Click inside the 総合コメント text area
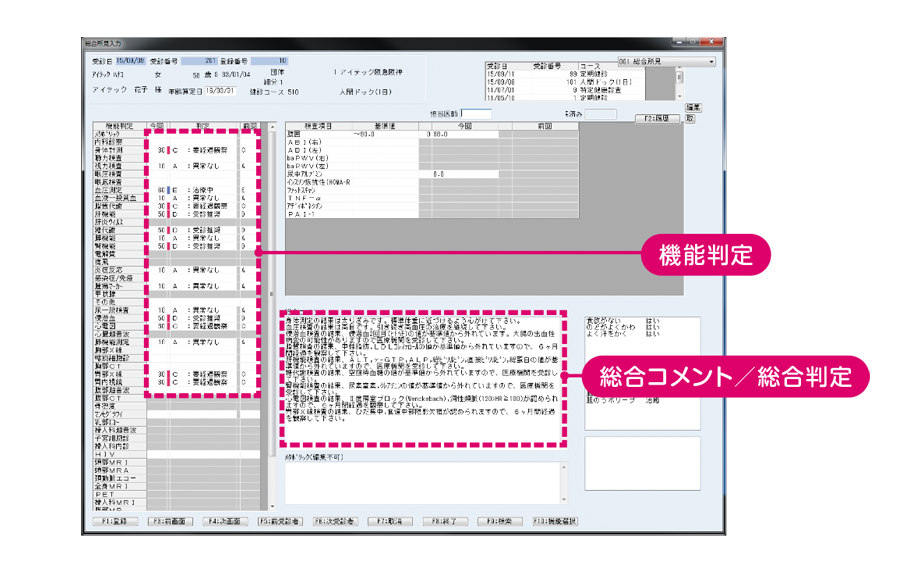Image resolution: width=920 pixels, height=568 pixels. coord(421,375)
